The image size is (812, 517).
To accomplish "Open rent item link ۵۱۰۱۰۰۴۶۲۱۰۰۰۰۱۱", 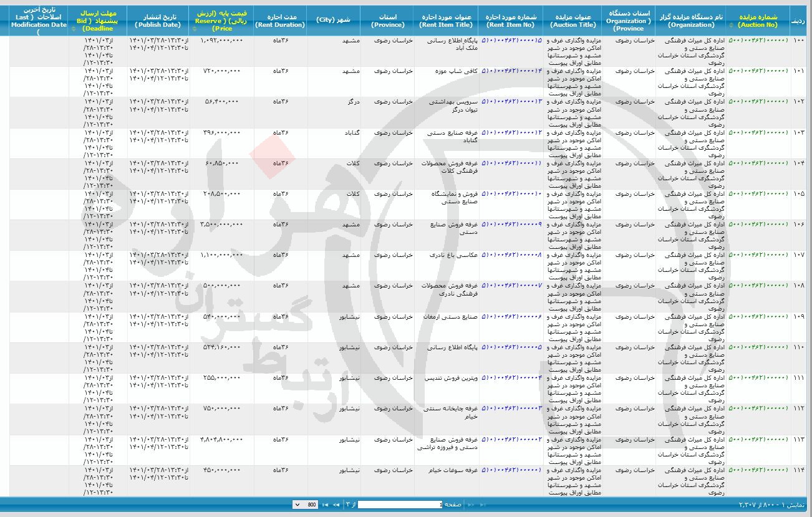I will tap(511, 163).
